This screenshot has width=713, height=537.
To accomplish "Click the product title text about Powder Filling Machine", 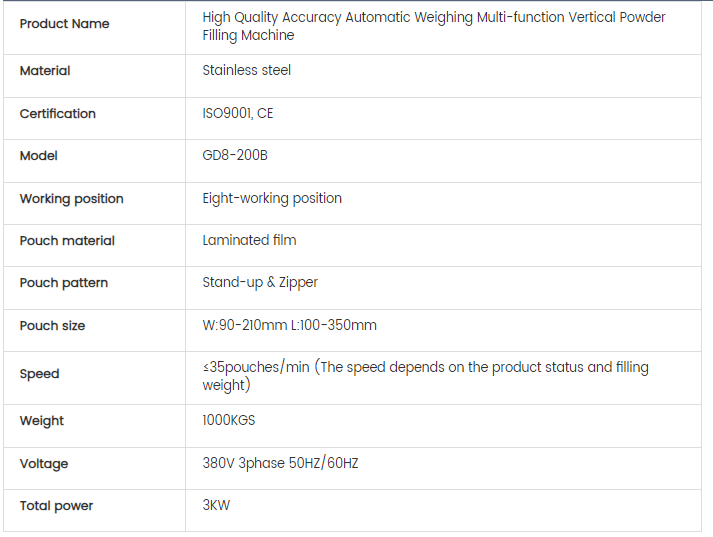I will (x=433, y=26).
